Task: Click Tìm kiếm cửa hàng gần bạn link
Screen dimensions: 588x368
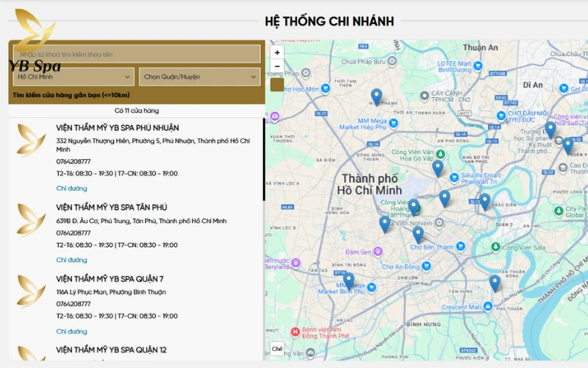Action: (x=71, y=95)
